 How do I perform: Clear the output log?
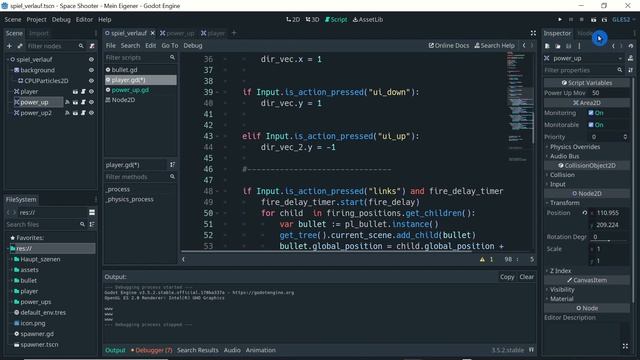pos(527,277)
